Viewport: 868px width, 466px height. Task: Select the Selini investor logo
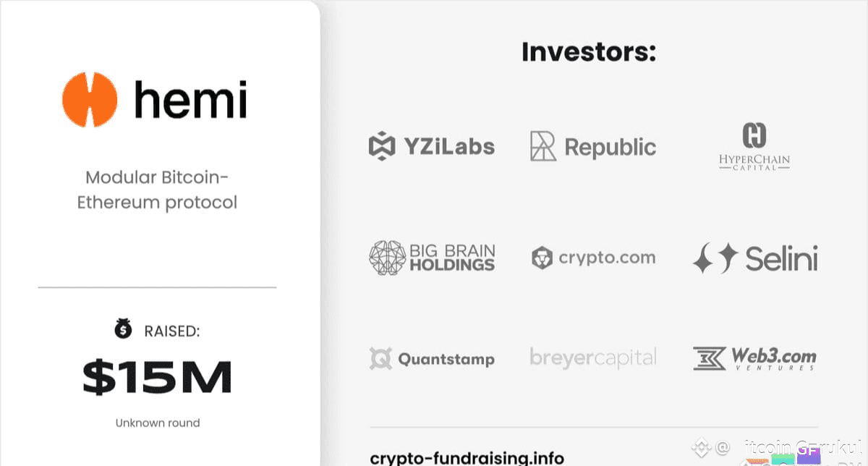(754, 258)
